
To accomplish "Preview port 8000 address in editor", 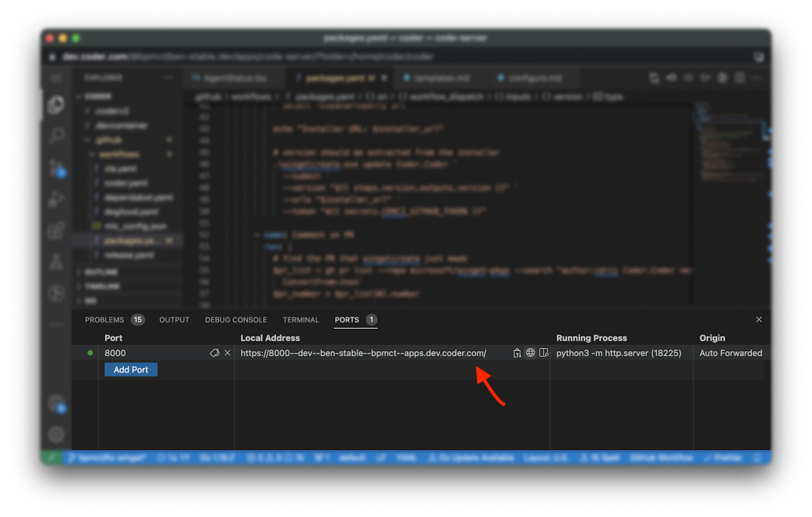I will click(x=544, y=353).
